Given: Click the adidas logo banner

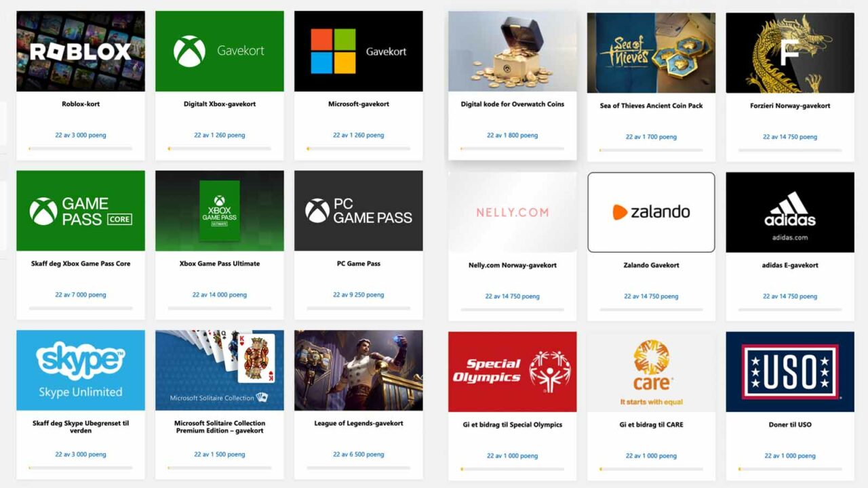Looking at the screenshot, I should pyautogui.click(x=790, y=212).
